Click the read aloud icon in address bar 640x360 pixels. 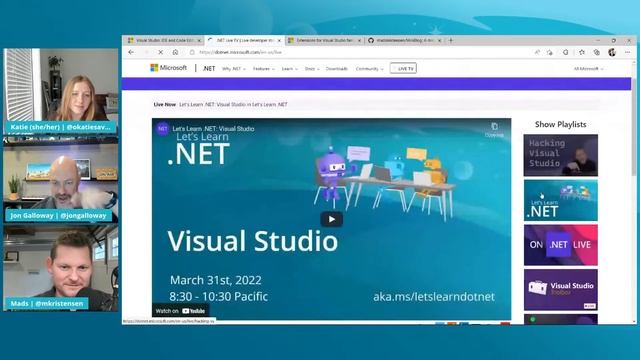point(537,52)
